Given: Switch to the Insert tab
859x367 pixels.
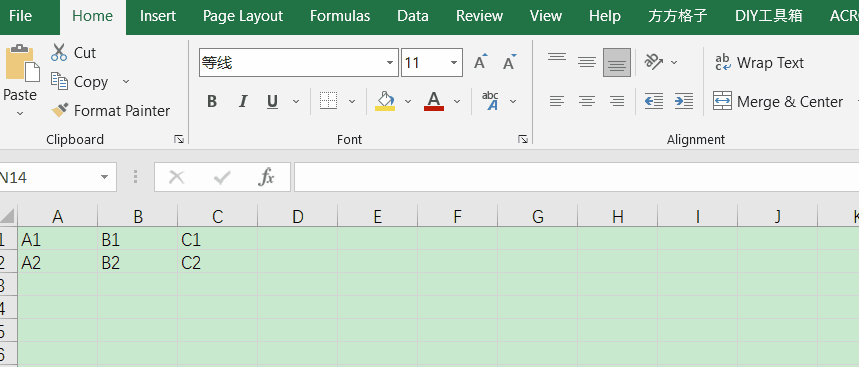Looking at the screenshot, I should (157, 16).
